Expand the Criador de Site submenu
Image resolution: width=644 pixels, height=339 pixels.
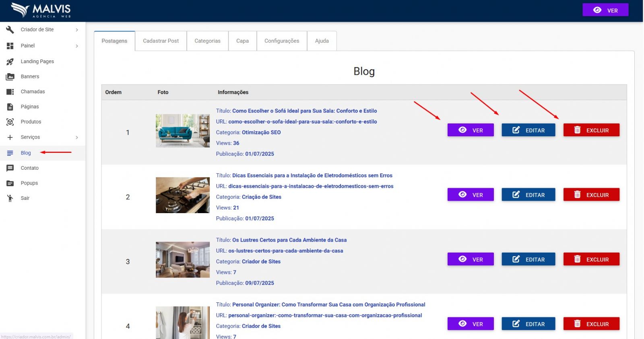(x=77, y=30)
